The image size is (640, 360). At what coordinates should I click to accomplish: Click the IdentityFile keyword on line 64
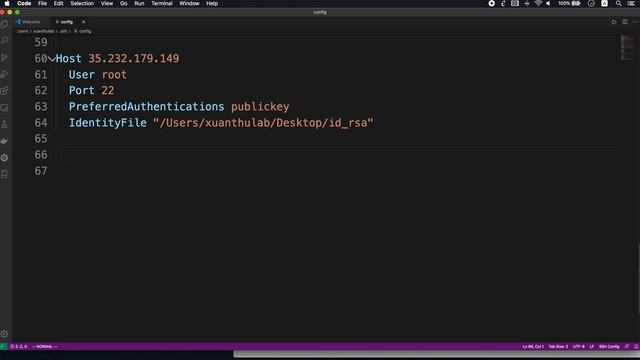tap(107, 123)
